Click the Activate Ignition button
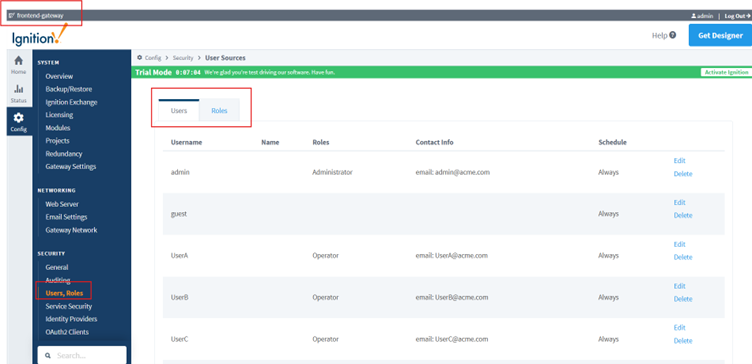 pyautogui.click(x=726, y=72)
